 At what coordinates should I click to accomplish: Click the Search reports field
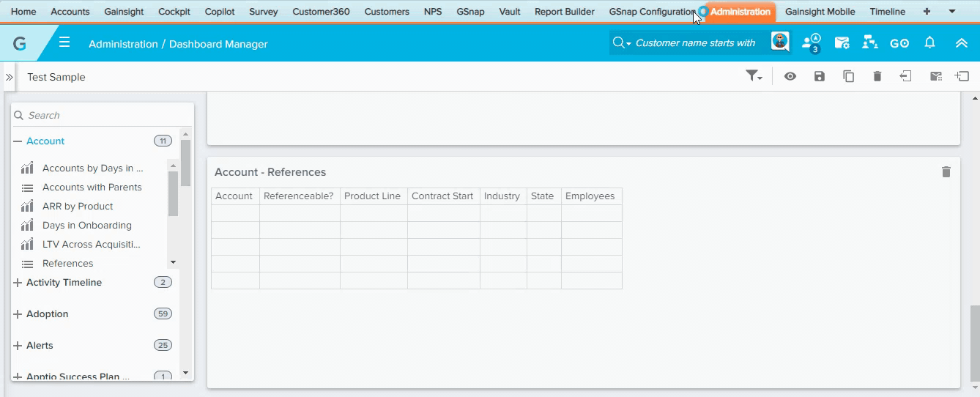pos(103,115)
